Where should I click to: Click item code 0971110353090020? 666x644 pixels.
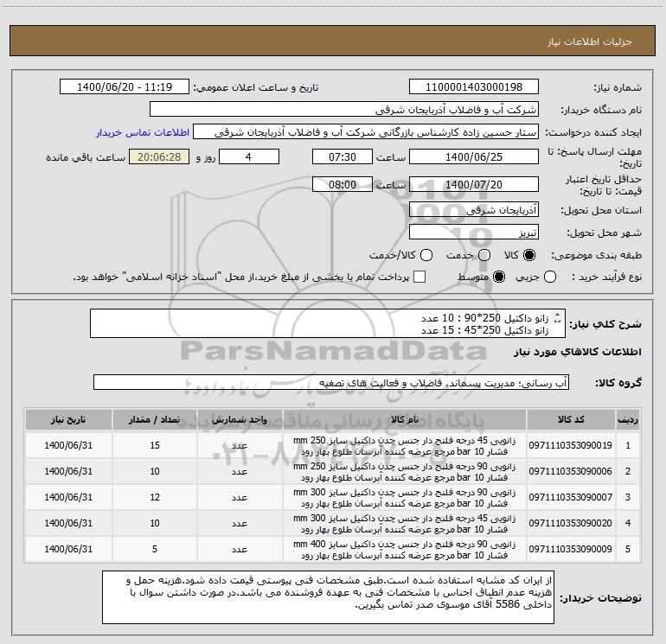pyautogui.click(x=571, y=523)
